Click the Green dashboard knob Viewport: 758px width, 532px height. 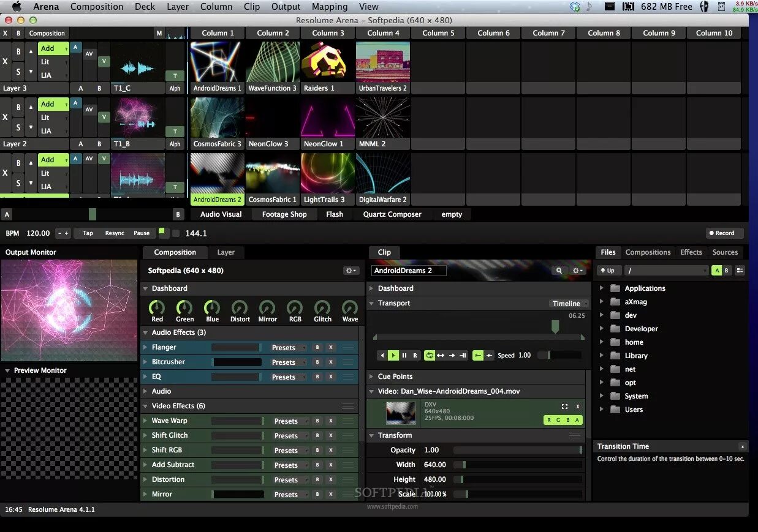[x=184, y=308]
